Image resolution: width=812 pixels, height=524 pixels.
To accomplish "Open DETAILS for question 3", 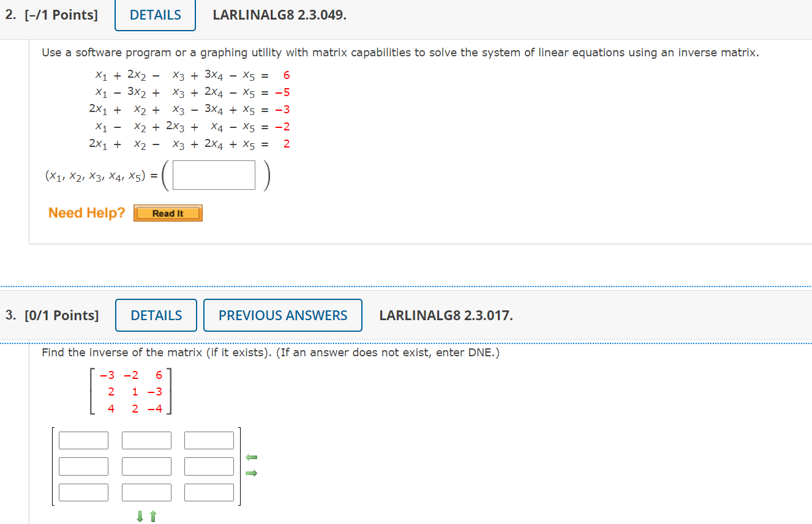I will click(x=156, y=315).
